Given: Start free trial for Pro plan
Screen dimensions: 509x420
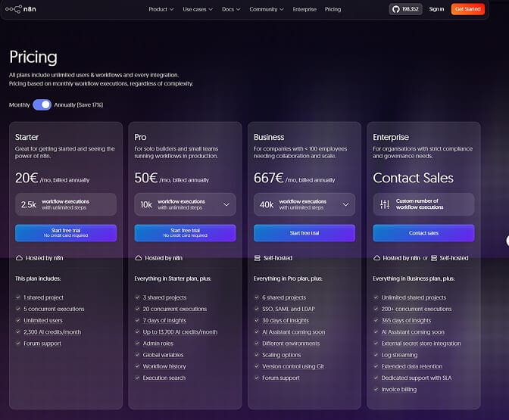Looking at the screenshot, I should tap(185, 233).
